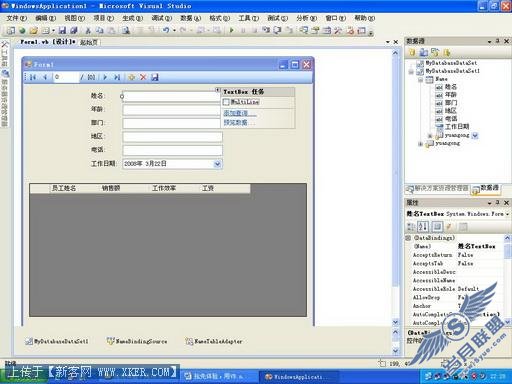This screenshot has width=512, height=384.
Task: Click Save Data disk in binding navigator
Action: point(154,77)
